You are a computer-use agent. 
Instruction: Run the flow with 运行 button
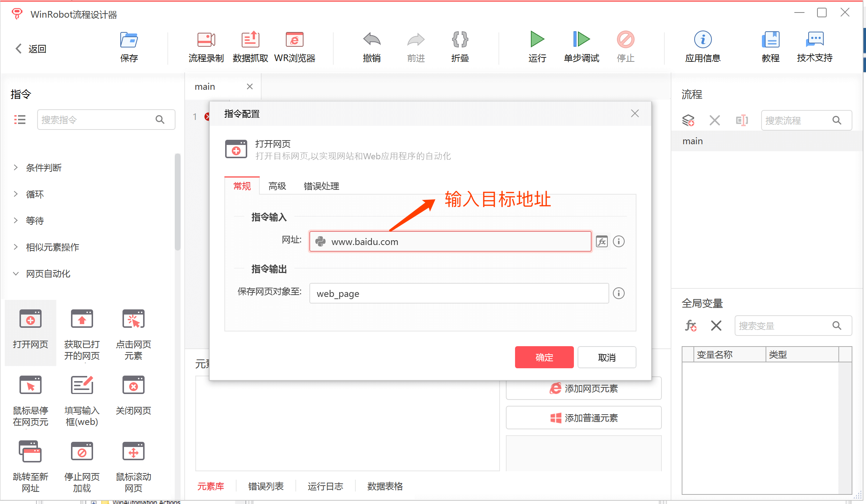tap(537, 40)
